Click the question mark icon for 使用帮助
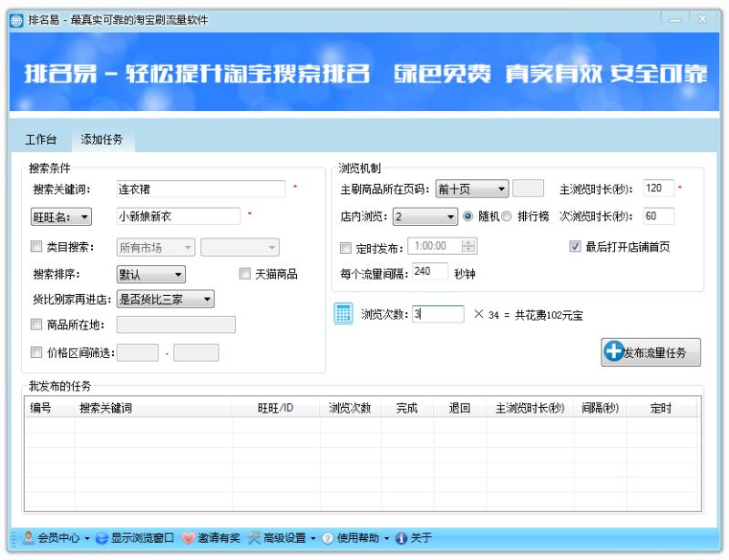The height and width of the screenshot is (560, 729). 327,538
